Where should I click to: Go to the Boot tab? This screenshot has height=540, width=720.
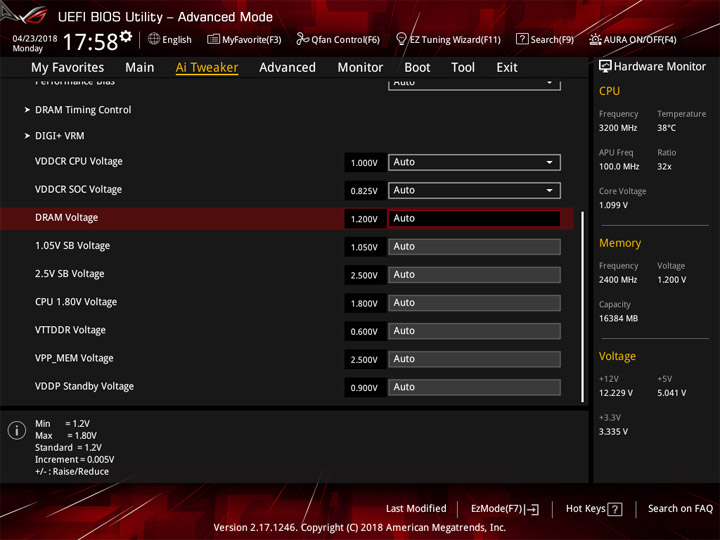tap(417, 68)
